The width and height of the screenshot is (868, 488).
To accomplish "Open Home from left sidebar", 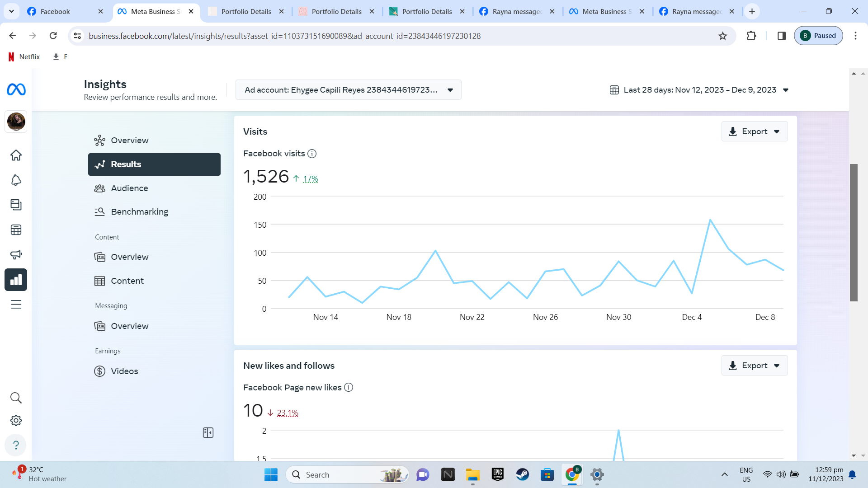I will click(16, 155).
